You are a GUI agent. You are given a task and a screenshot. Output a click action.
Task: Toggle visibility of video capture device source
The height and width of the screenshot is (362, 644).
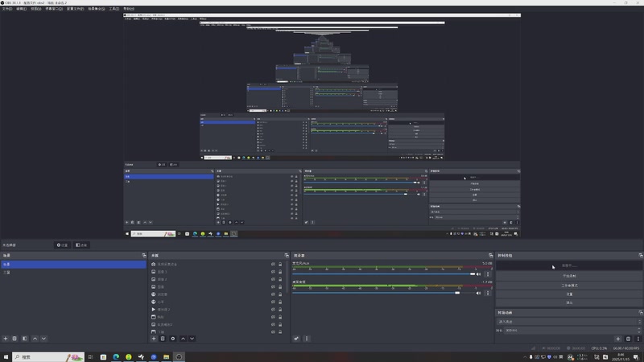click(273, 264)
